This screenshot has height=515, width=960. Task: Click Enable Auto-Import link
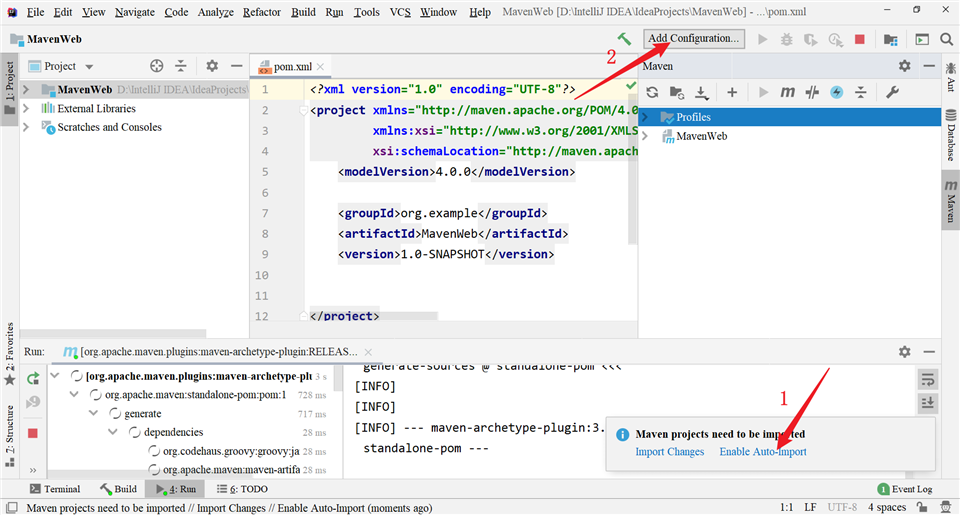pyautogui.click(x=763, y=452)
